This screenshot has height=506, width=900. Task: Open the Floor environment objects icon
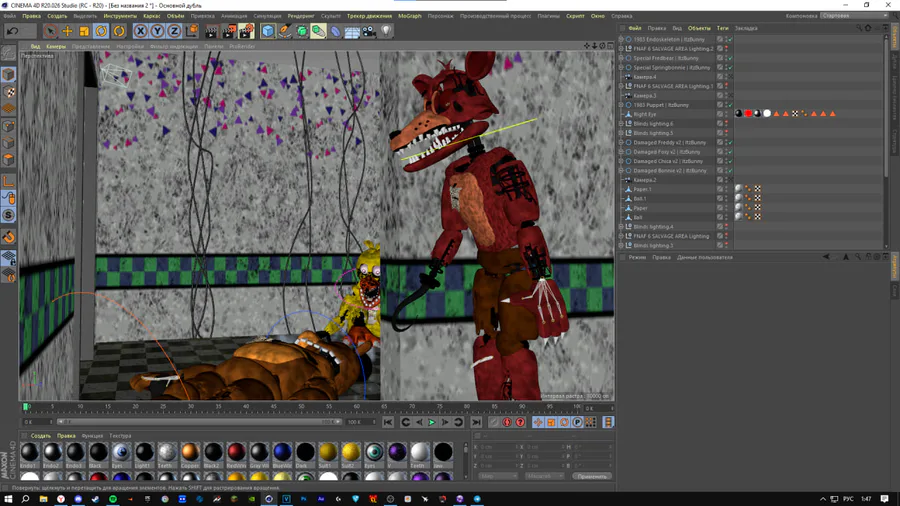click(x=352, y=31)
